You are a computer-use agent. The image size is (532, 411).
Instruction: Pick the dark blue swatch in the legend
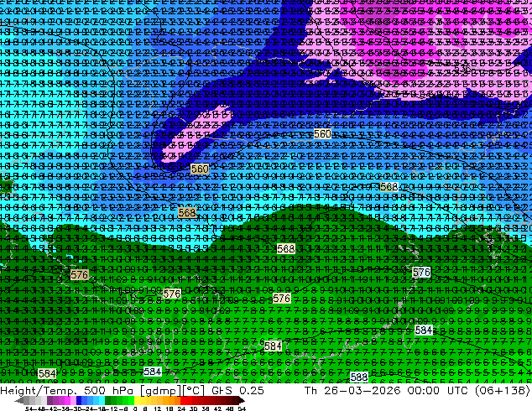point(79,401)
